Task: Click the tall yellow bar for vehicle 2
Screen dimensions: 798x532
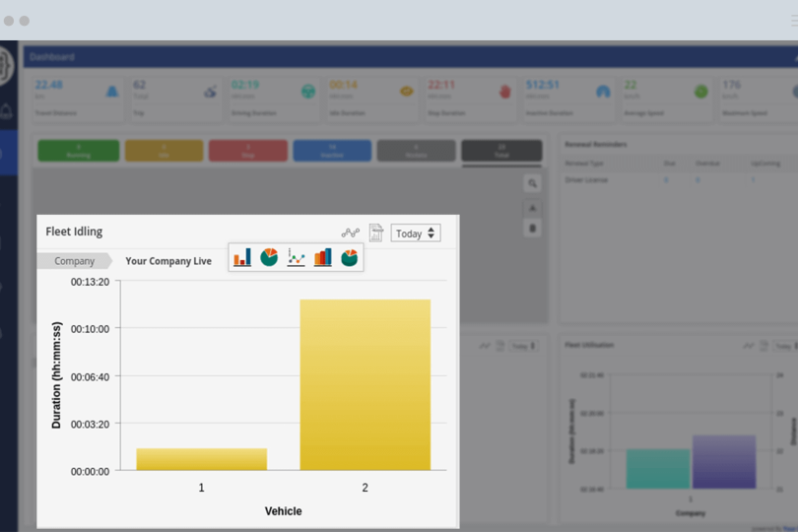Action: (x=365, y=384)
